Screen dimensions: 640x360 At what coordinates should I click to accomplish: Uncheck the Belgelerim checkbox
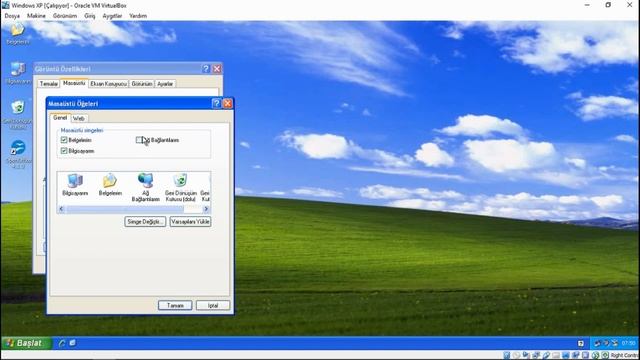(x=64, y=140)
